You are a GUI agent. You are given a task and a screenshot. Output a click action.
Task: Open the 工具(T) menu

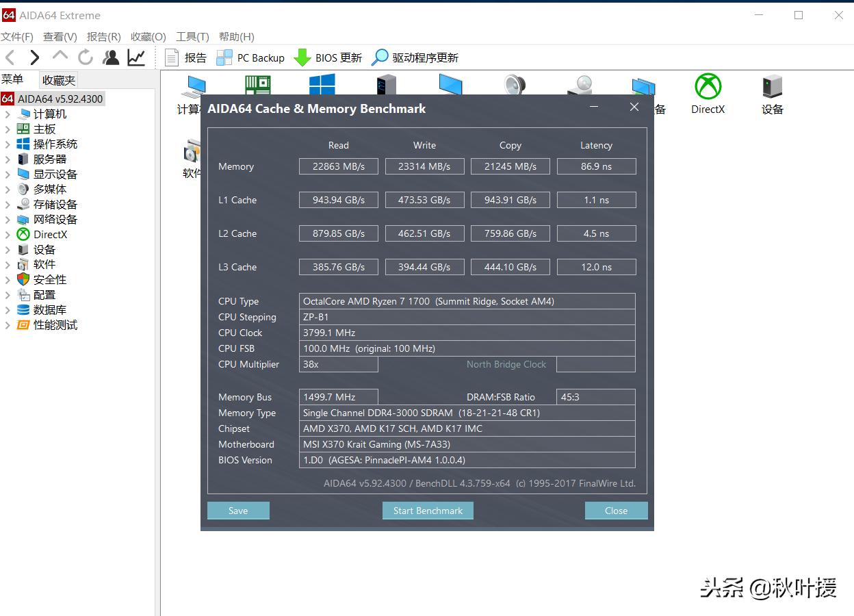tap(192, 37)
